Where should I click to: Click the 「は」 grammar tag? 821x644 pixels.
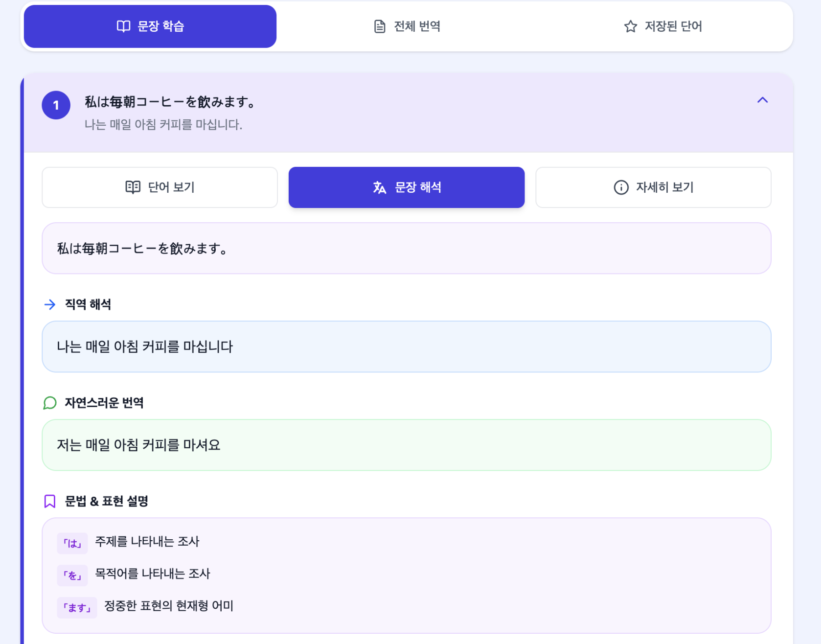click(x=72, y=543)
